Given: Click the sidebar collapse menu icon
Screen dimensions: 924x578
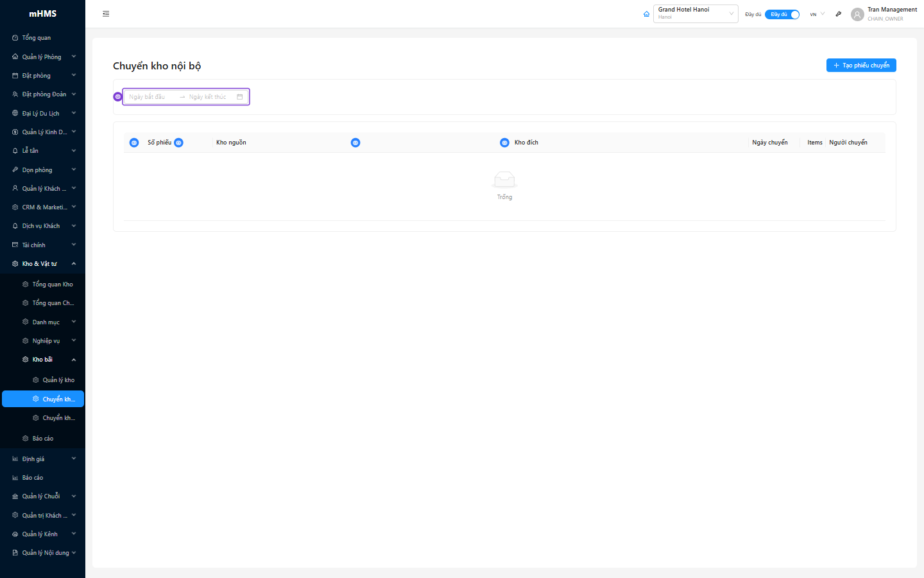Looking at the screenshot, I should coord(106,13).
